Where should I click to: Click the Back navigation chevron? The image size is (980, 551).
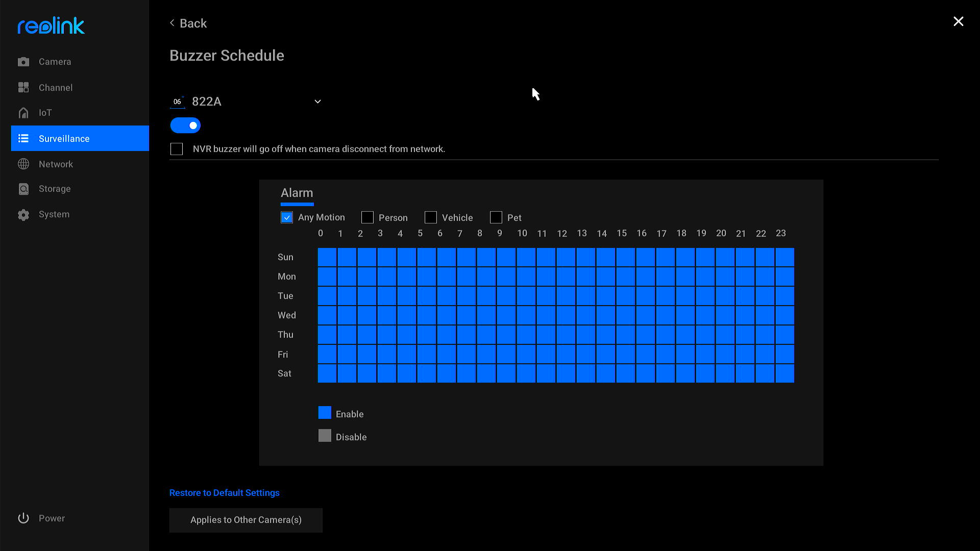coord(173,23)
